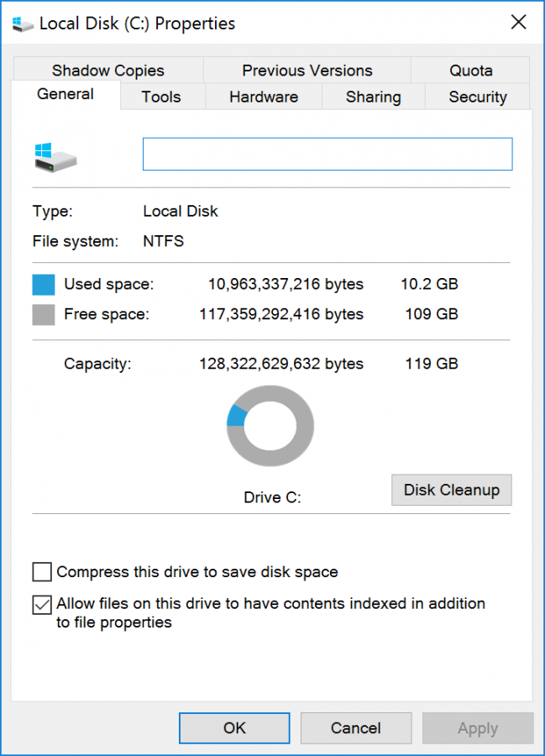
Task: Launch Disk Cleanup
Action: [451, 490]
